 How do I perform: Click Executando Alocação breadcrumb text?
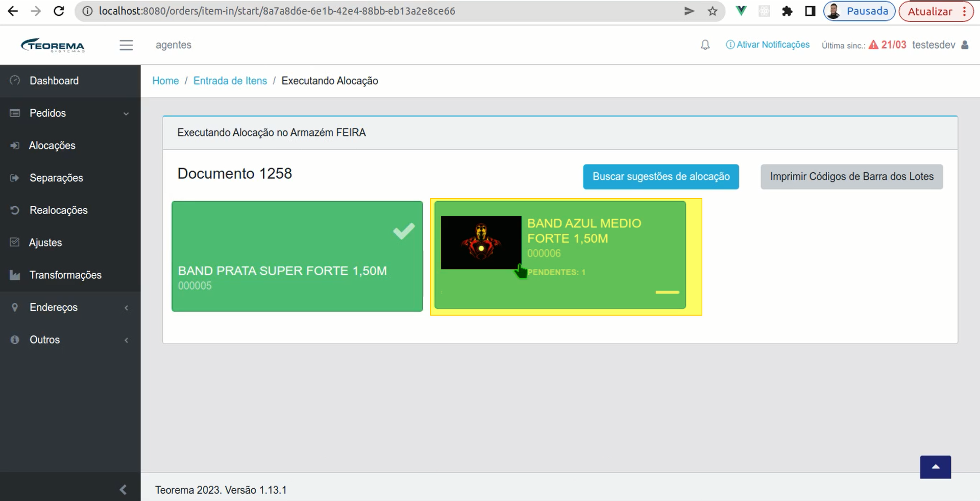click(x=330, y=81)
